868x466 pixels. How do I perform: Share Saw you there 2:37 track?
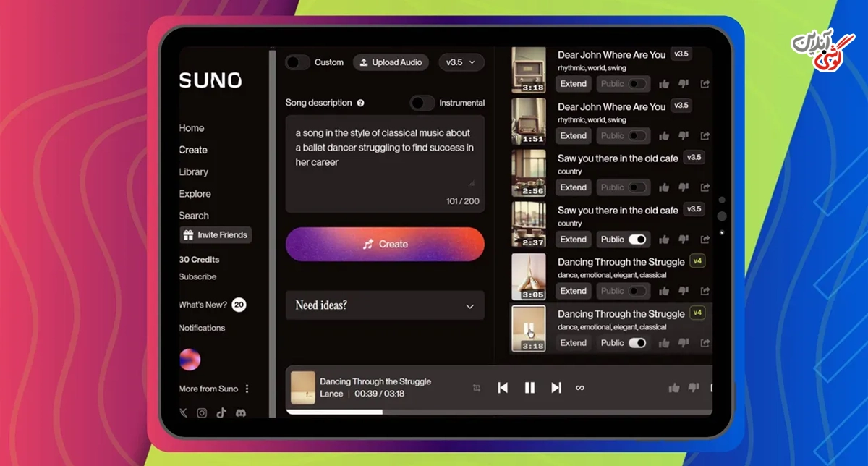(x=705, y=240)
